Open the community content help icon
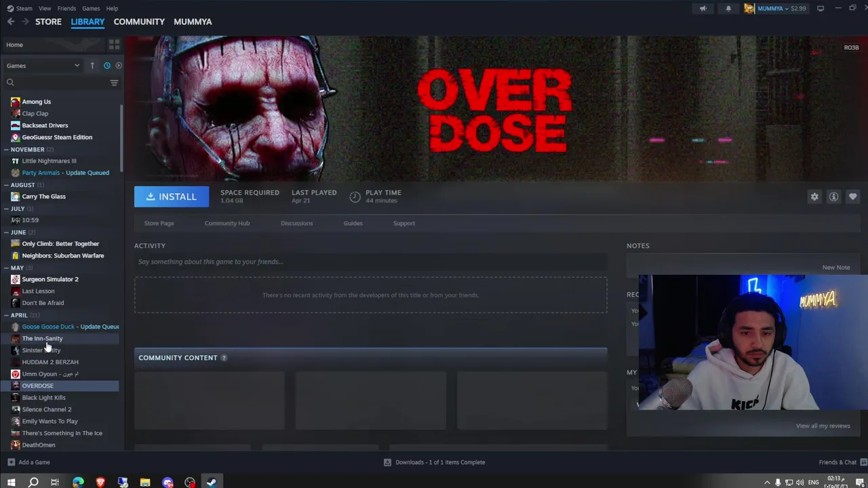Screen dimensions: 868x488 coord(224,358)
